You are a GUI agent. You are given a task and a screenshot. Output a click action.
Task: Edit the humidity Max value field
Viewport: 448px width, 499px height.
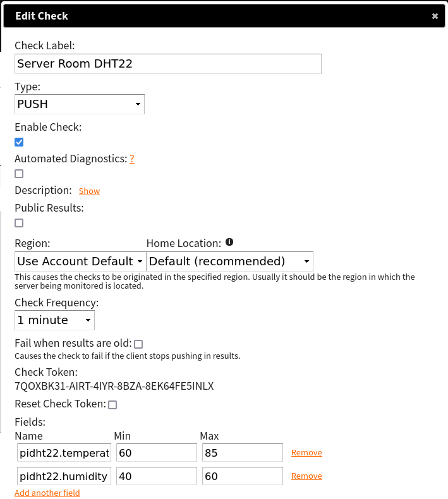pos(242,476)
